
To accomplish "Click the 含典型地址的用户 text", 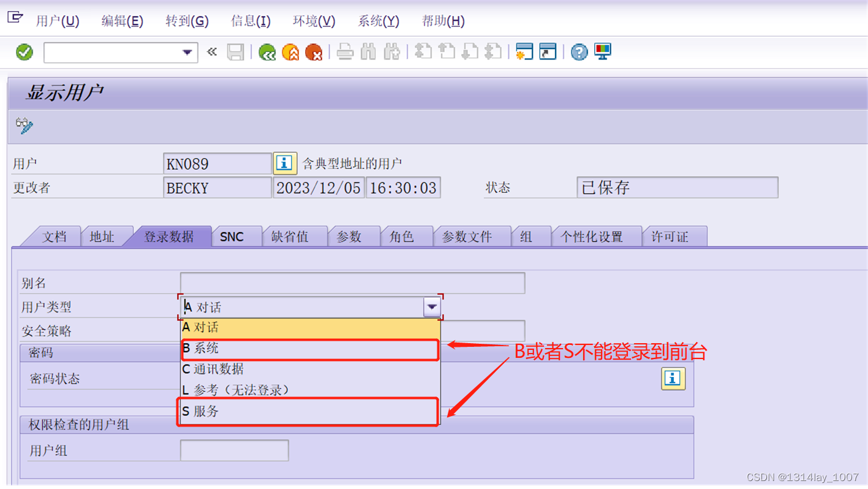I will 352,164.
